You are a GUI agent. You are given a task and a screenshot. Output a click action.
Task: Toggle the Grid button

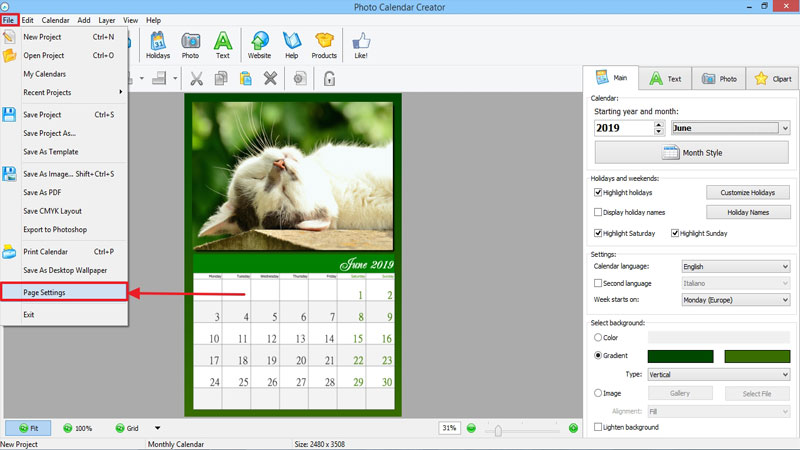pos(127,428)
